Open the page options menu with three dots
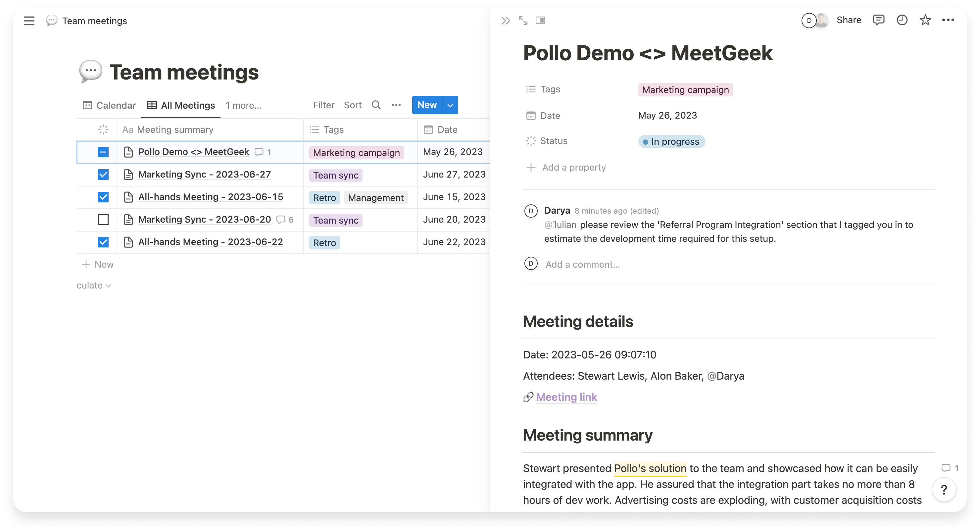980x532 pixels. (949, 20)
